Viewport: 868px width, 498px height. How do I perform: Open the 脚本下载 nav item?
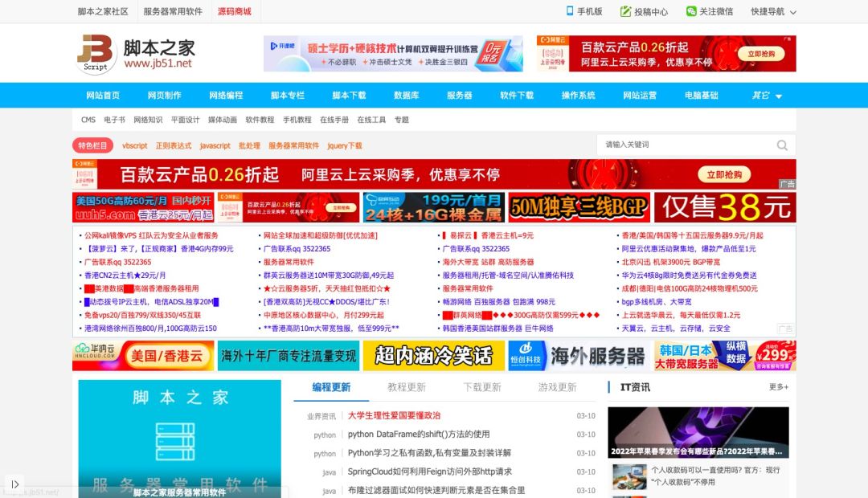click(x=349, y=95)
